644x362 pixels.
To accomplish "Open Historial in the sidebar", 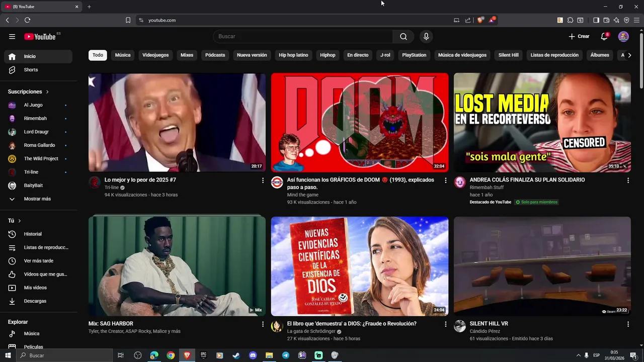I will tap(38, 234).
